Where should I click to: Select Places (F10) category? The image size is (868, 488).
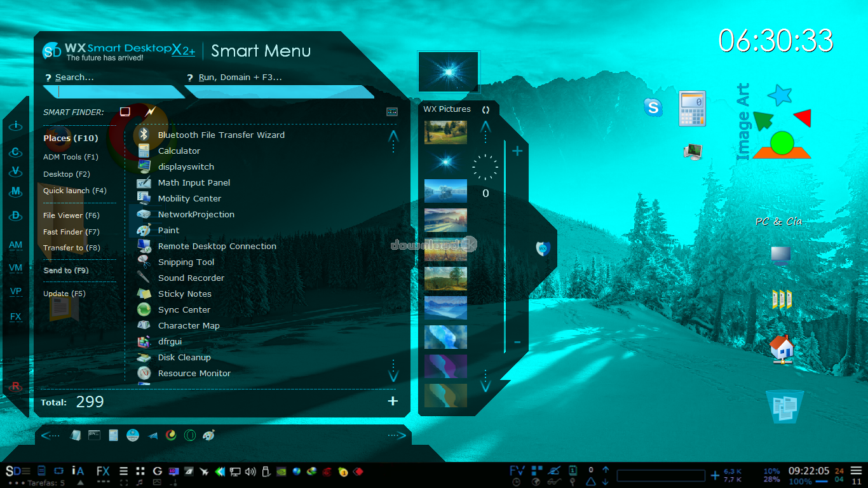coord(71,138)
